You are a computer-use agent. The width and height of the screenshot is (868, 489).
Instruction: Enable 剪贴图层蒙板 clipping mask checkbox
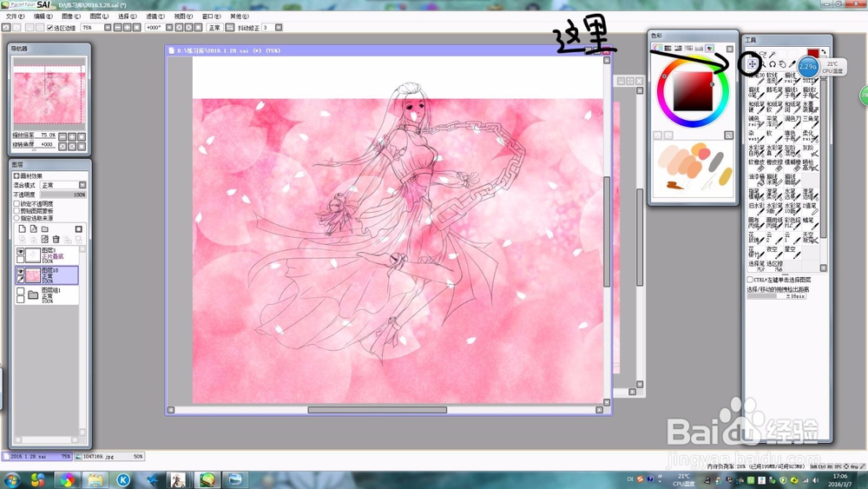click(16, 210)
